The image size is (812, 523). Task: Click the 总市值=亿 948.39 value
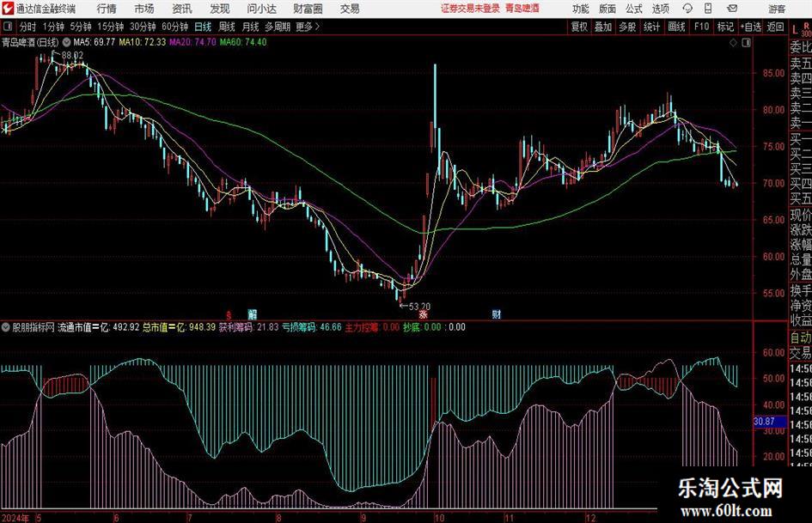pyautogui.click(x=180, y=327)
